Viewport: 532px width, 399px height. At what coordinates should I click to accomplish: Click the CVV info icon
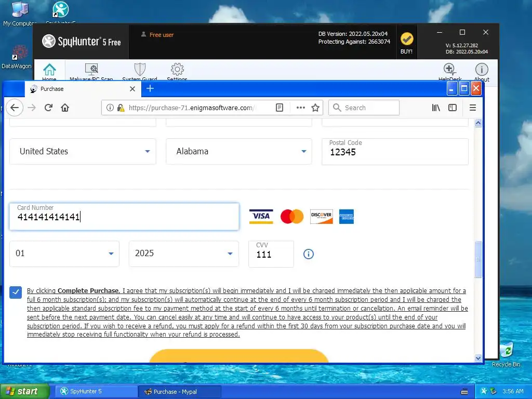pos(309,254)
